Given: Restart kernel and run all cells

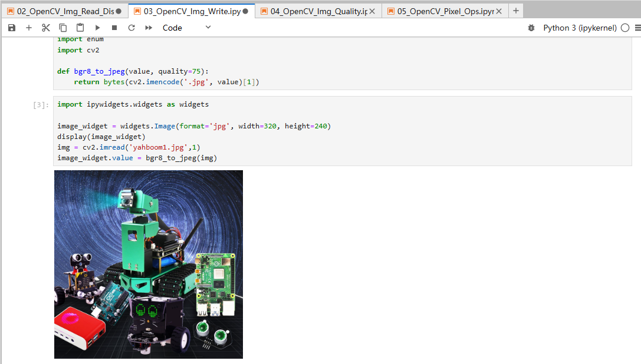Looking at the screenshot, I should click(149, 28).
